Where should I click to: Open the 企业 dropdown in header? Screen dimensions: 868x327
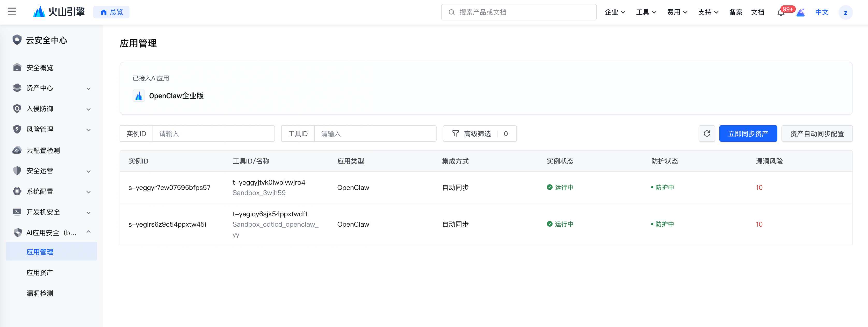point(614,12)
